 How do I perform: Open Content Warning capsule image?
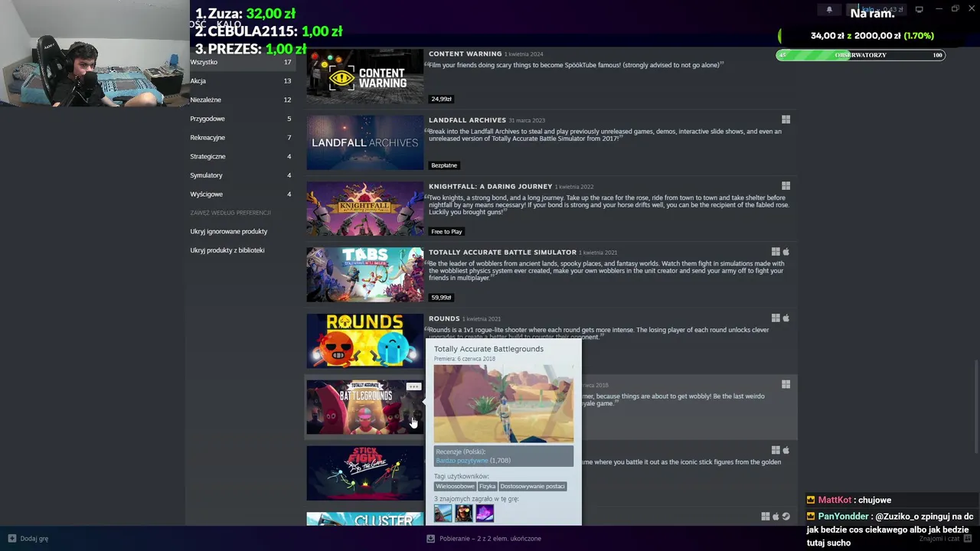[x=364, y=77]
